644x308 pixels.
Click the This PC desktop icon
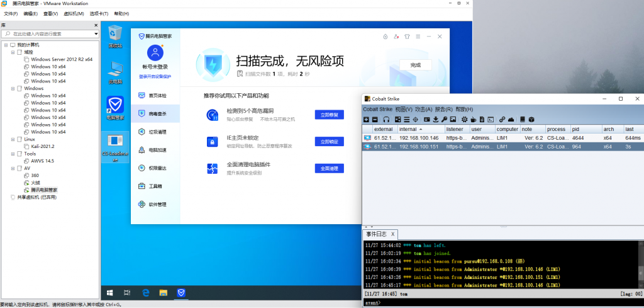tap(115, 72)
